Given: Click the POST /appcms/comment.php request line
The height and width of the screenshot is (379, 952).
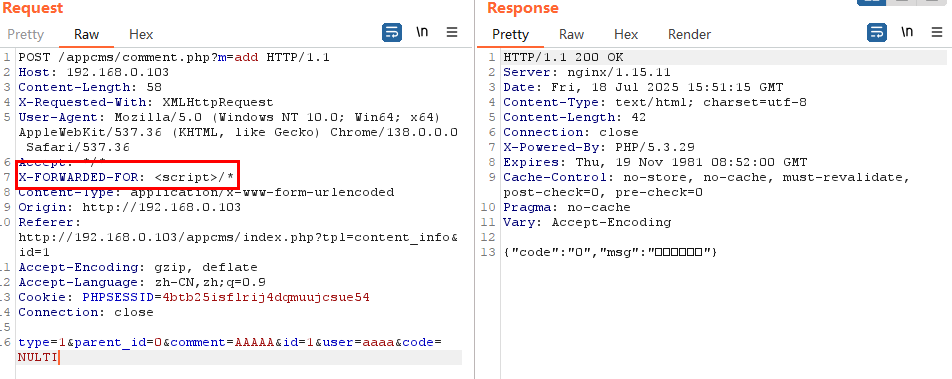Looking at the screenshot, I should pos(174,58).
